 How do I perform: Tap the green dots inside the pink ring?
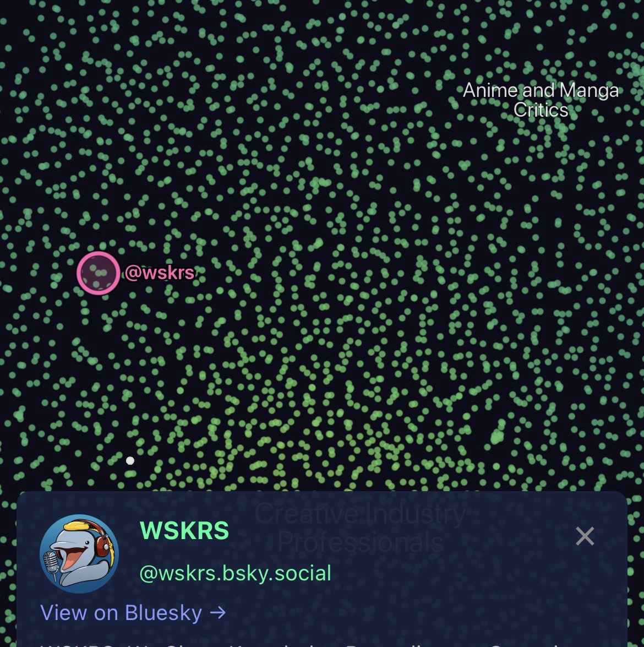click(98, 273)
